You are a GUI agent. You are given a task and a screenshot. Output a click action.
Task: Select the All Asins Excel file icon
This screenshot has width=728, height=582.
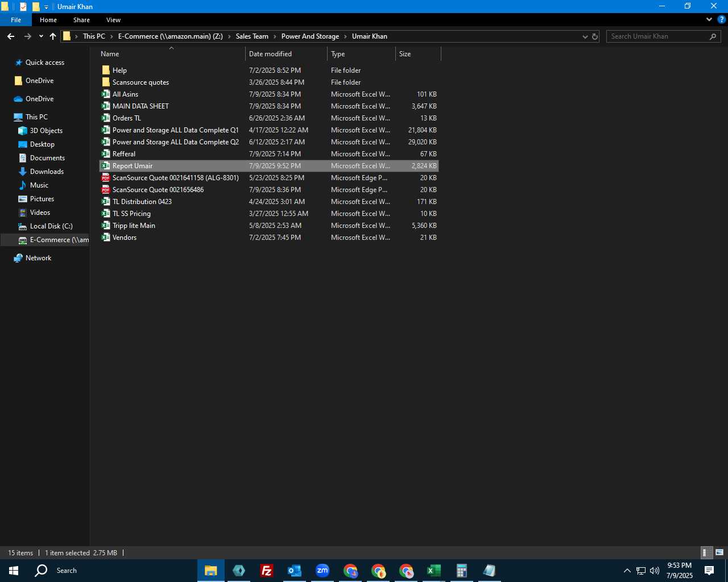tap(106, 94)
